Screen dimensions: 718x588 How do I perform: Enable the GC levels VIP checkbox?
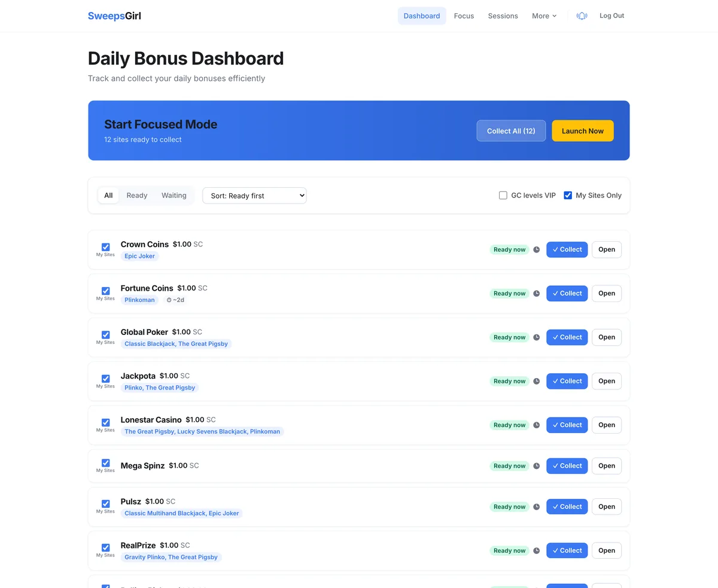point(503,196)
